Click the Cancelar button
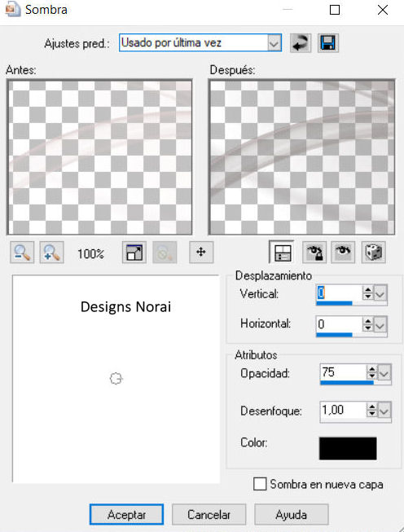404x532 pixels. (209, 515)
